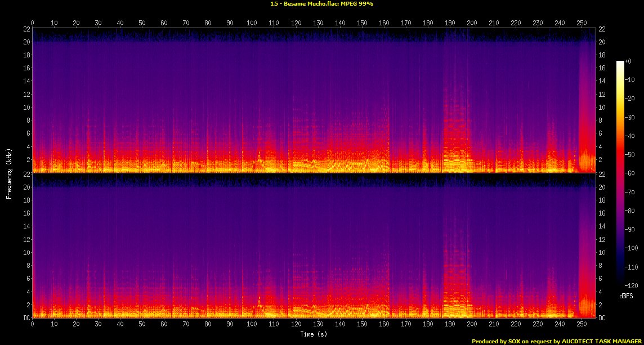Click the 0 second mark on bottom time axis

32,324
